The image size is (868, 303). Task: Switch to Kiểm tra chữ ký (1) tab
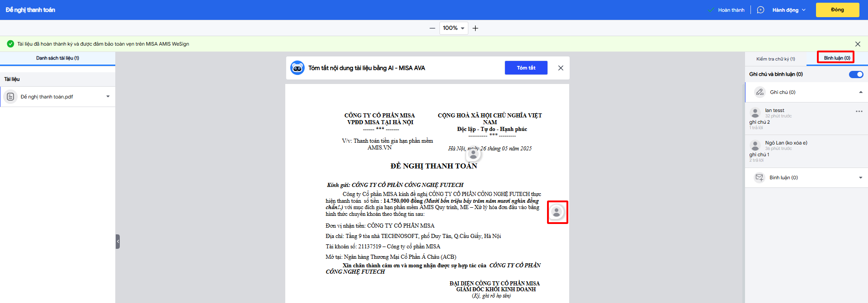[x=775, y=59]
